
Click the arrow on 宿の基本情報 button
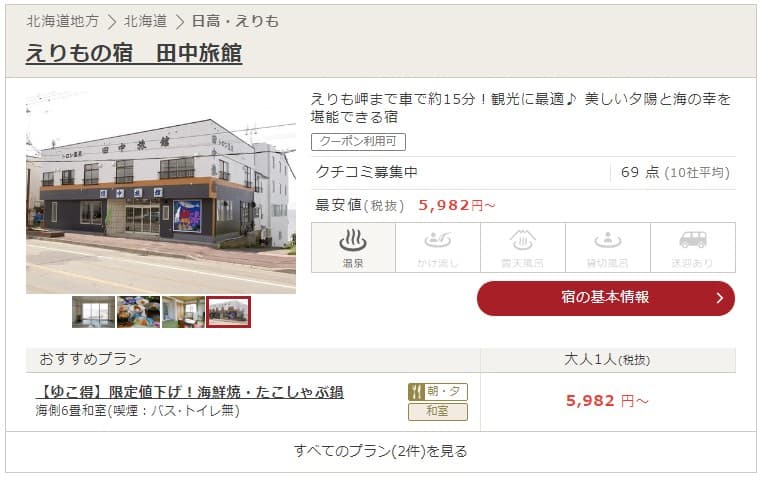(720, 298)
